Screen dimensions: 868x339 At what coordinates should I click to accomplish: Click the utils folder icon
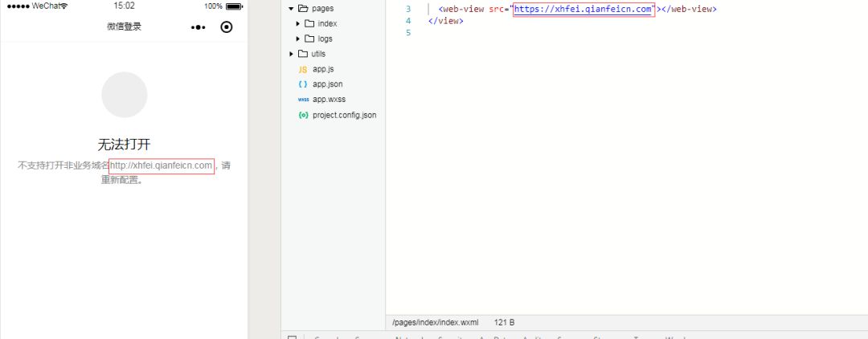(303, 54)
